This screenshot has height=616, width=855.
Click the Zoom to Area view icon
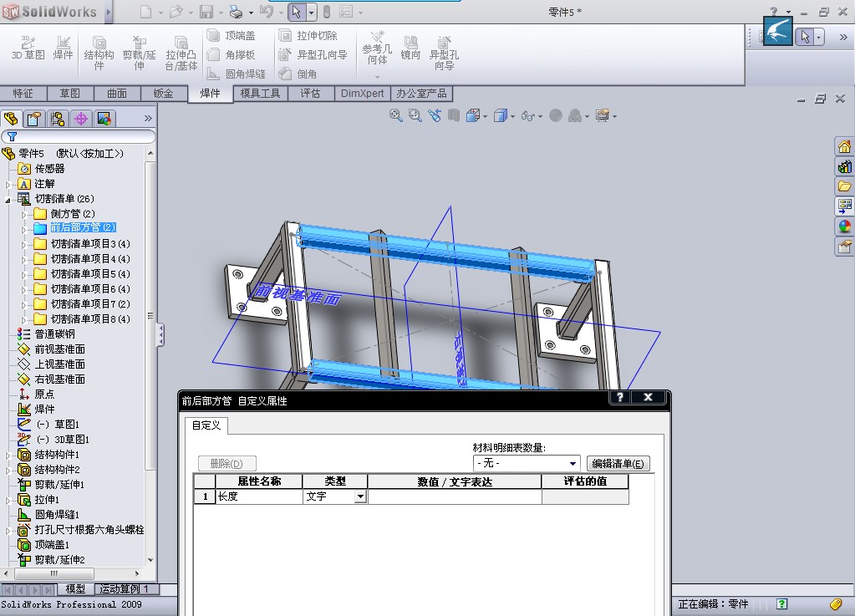(x=415, y=115)
